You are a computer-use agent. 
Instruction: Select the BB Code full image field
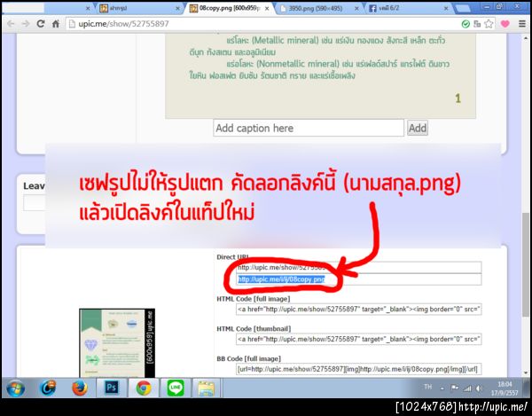tap(358, 369)
